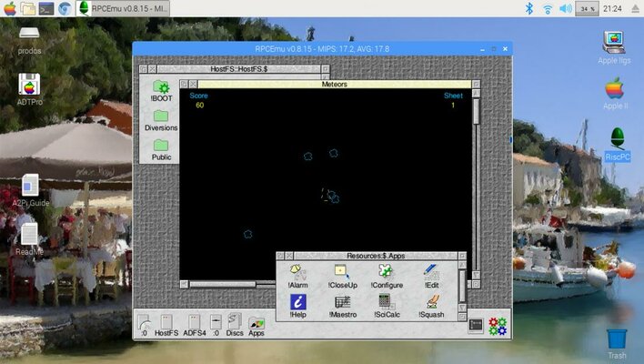Click the Bluetooth tray icon

point(529,8)
